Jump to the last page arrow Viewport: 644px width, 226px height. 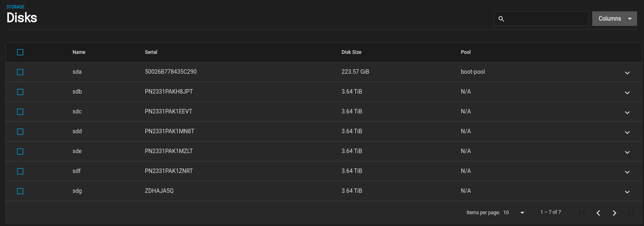(631, 213)
